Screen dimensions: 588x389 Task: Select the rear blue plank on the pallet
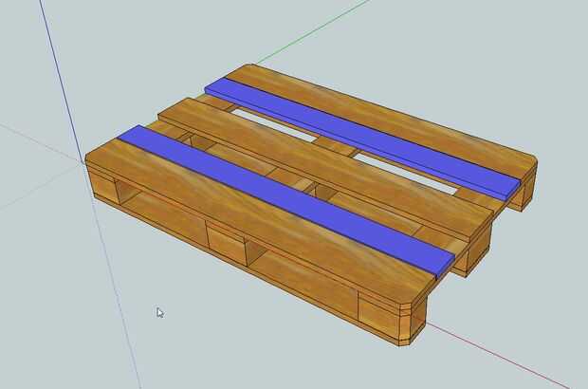[362, 137]
